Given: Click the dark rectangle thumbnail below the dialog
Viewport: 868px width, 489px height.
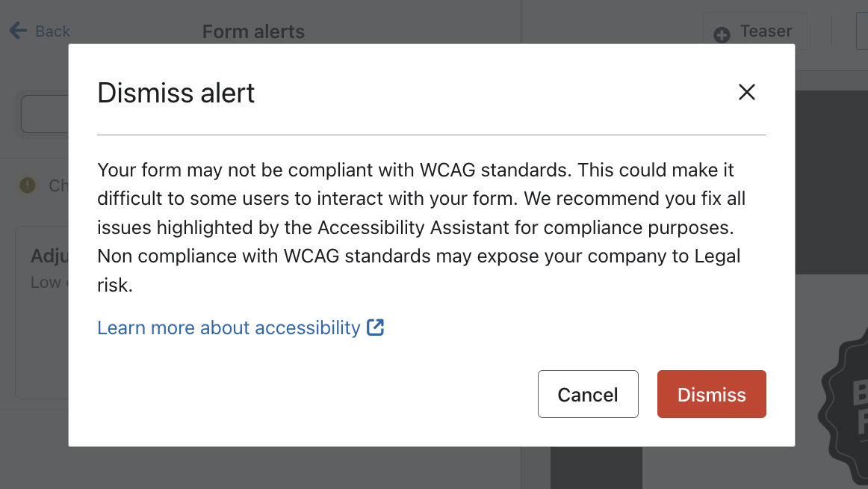Looking at the screenshot, I should [596, 467].
